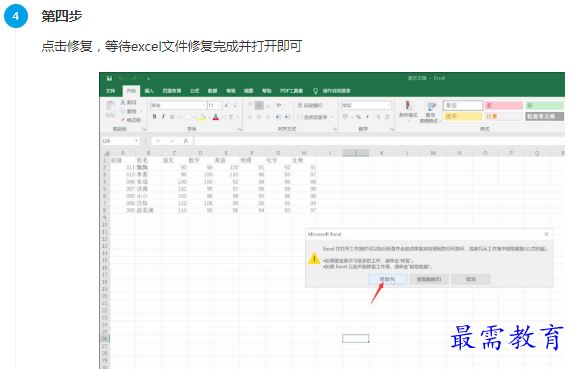572x369 pixels.
Task: Switch to the Insert (插入) tab
Action: [149, 91]
